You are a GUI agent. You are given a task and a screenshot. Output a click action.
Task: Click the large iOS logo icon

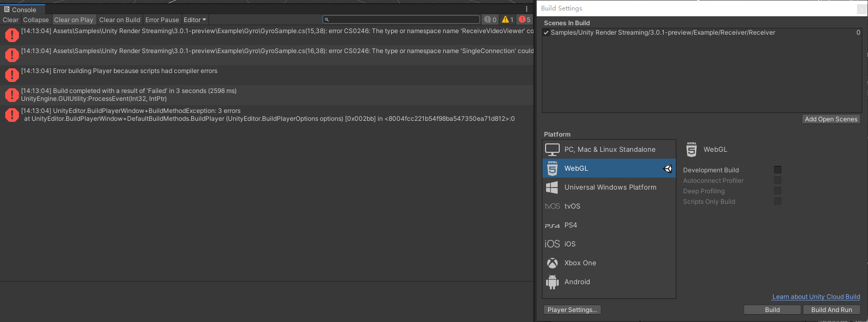pos(552,244)
